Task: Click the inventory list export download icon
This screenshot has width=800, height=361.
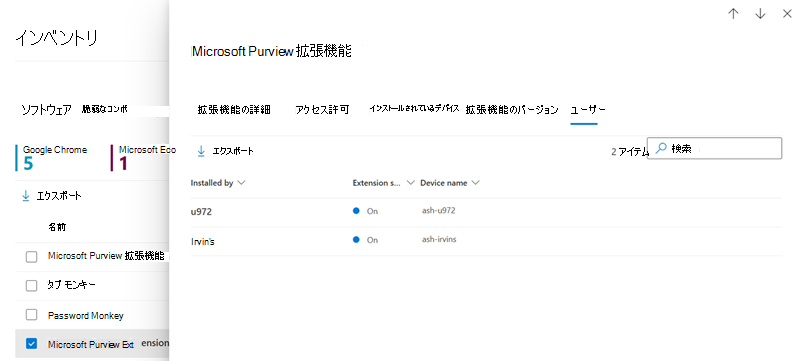Action: (26, 196)
